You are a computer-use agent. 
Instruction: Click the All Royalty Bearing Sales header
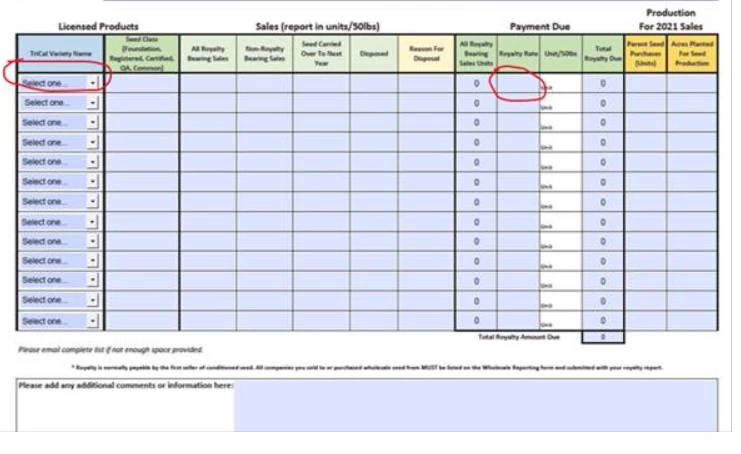coord(208,53)
